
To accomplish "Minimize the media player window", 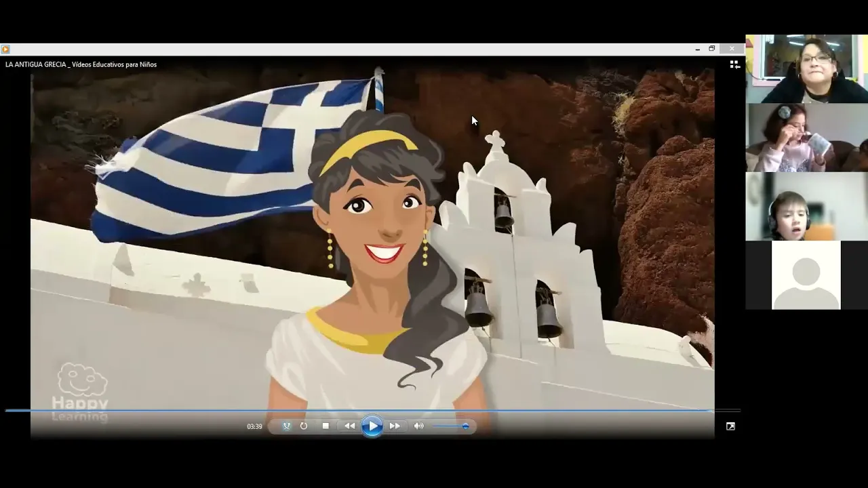I will [698, 49].
